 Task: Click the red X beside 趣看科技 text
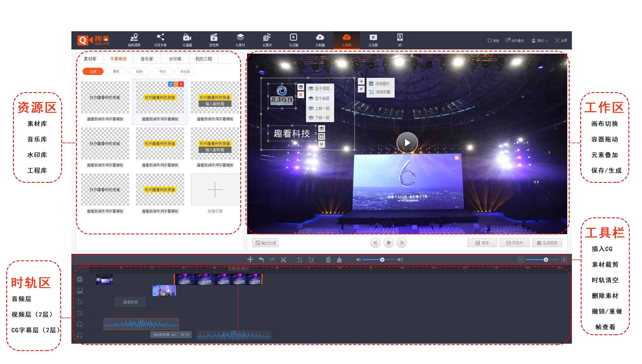point(322,144)
